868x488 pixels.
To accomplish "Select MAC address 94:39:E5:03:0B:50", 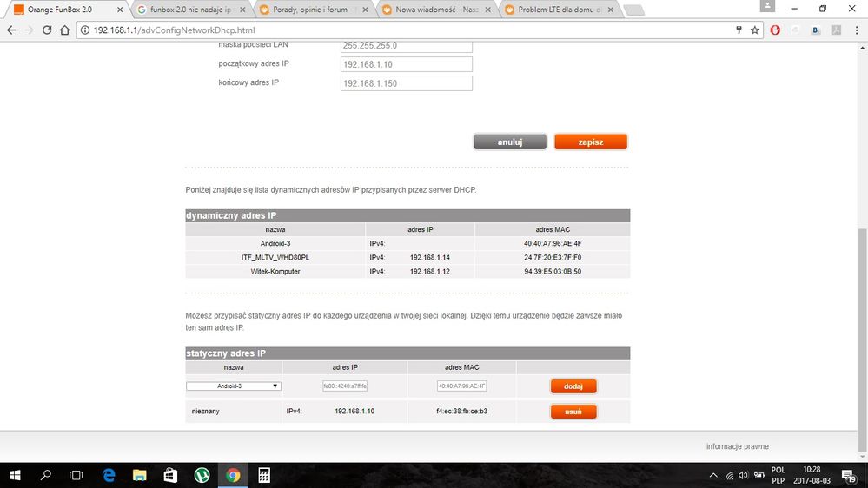I will click(553, 272).
